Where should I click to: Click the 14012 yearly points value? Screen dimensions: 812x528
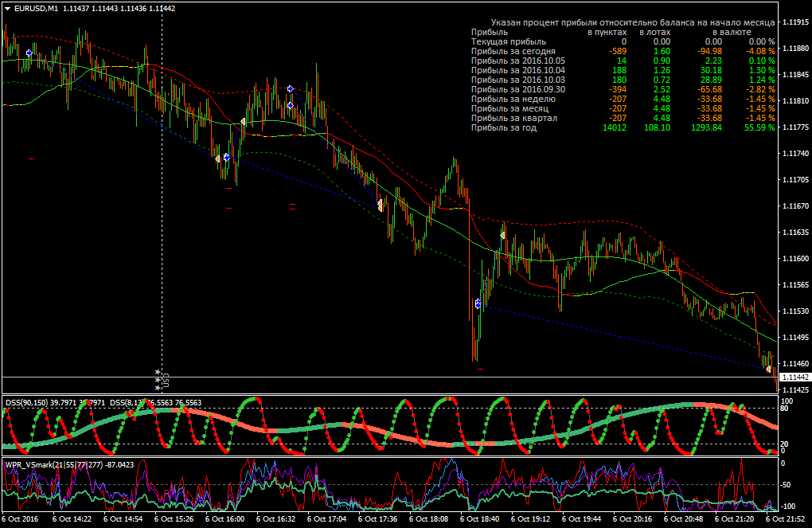tap(615, 127)
